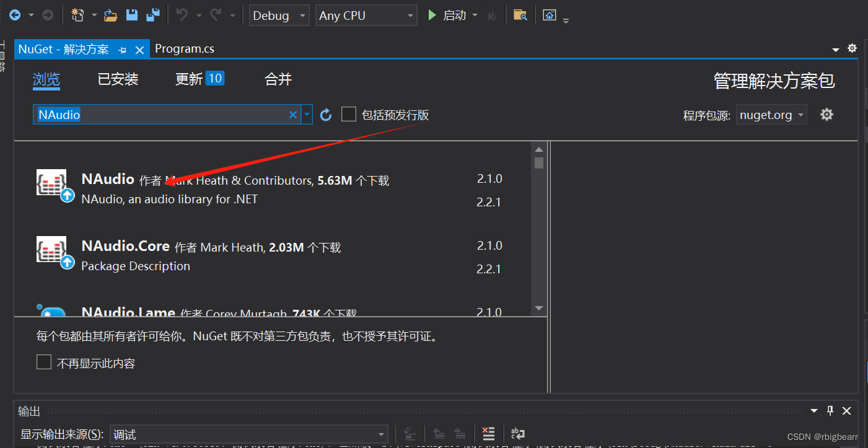Click the upgrade arrow on the NAudio package icon
Screen dimensions: 868x448
[x=68, y=195]
